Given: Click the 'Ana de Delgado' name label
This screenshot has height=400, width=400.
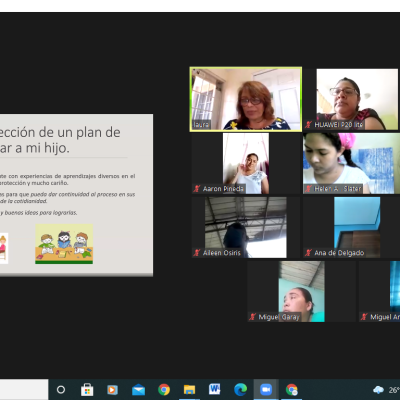Looking at the screenshot, I should [339, 253].
